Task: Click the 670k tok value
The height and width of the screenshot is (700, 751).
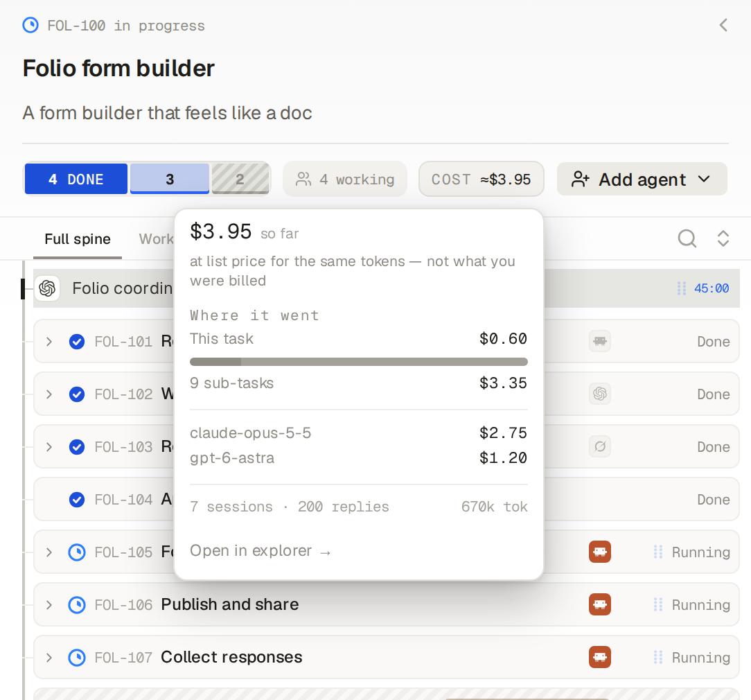Action: (x=494, y=507)
